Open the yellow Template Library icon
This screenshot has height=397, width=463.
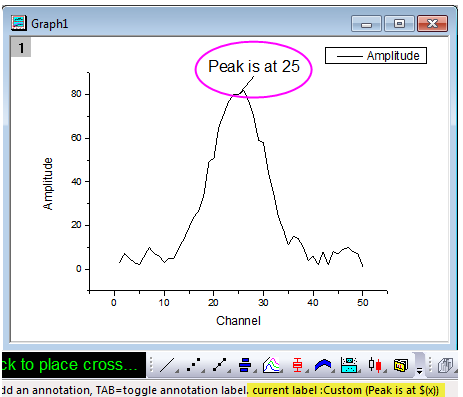pyautogui.click(x=401, y=365)
